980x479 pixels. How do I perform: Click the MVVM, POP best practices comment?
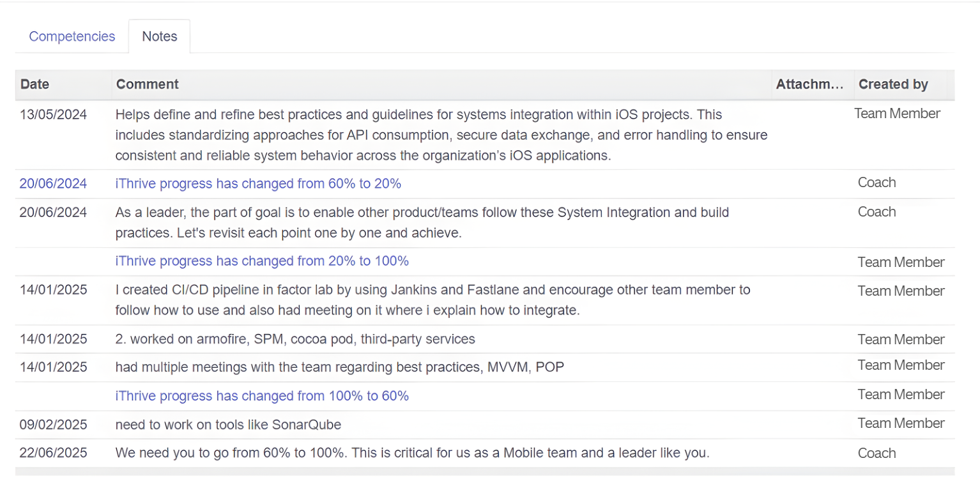(339, 367)
